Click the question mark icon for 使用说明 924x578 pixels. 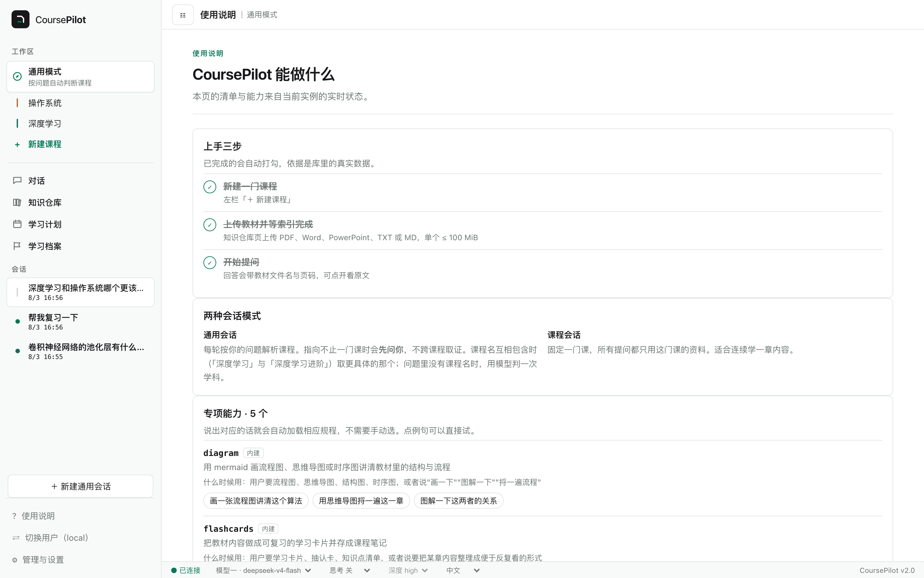pyautogui.click(x=14, y=516)
